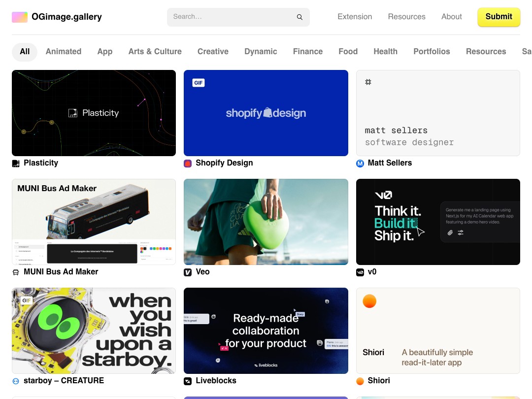Open the Resources category tab
The image size is (532, 399).
[486, 52]
